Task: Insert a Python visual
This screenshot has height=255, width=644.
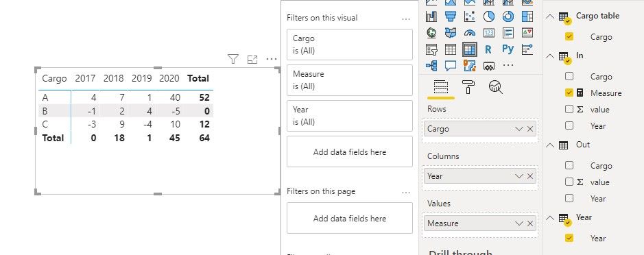Action: 508,49
